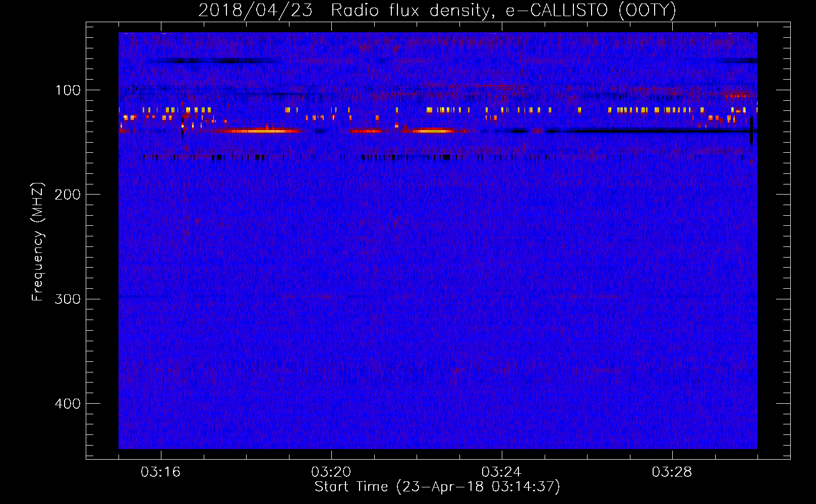Click the 400 frequency tick label
The image size is (816, 504).
[68, 404]
